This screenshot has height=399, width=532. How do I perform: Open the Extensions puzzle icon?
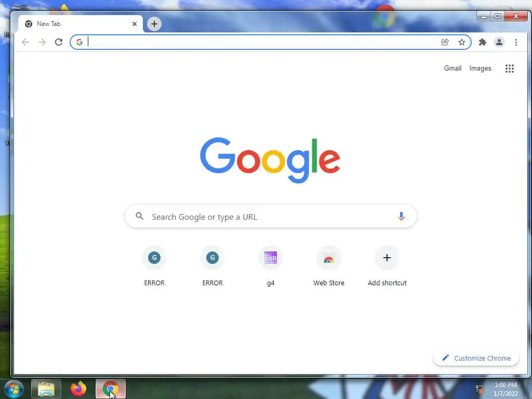point(483,42)
